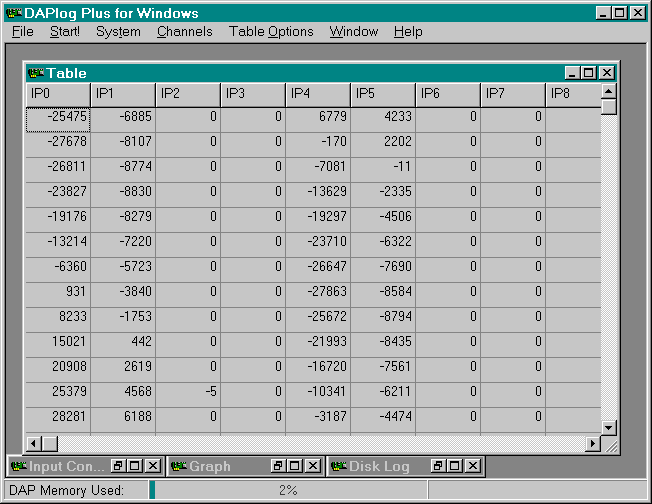Click the Graph minimized window icon
The image size is (652, 504).
pyautogui.click(x=179, y=466)
